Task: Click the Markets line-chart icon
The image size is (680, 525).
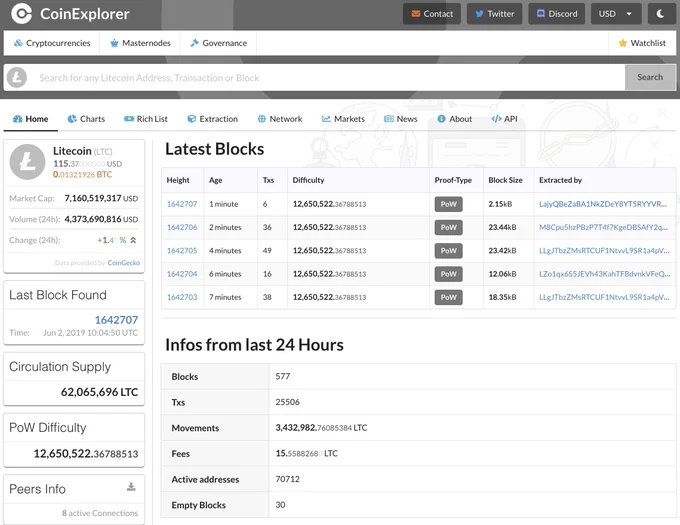Action: [x=326, y=119]
